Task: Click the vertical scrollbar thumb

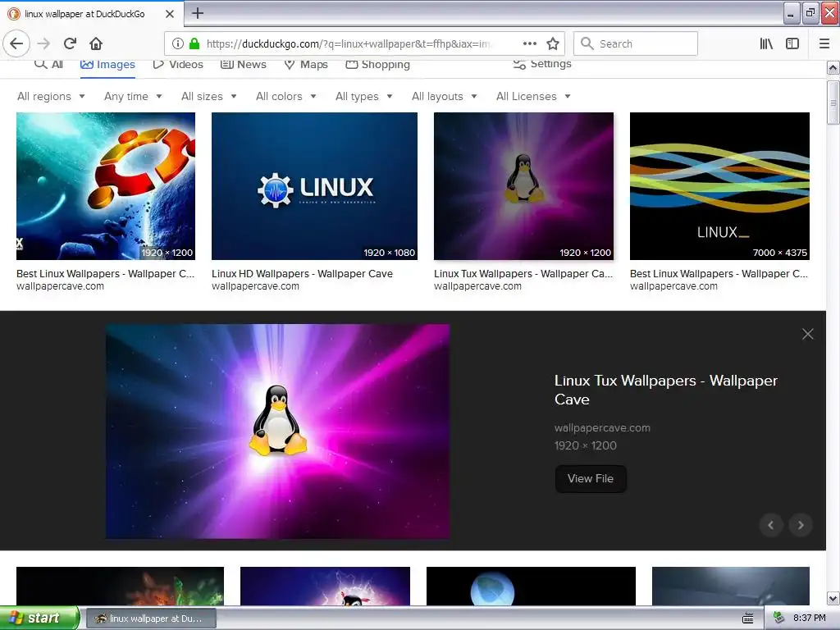Action: pos(833,103)
